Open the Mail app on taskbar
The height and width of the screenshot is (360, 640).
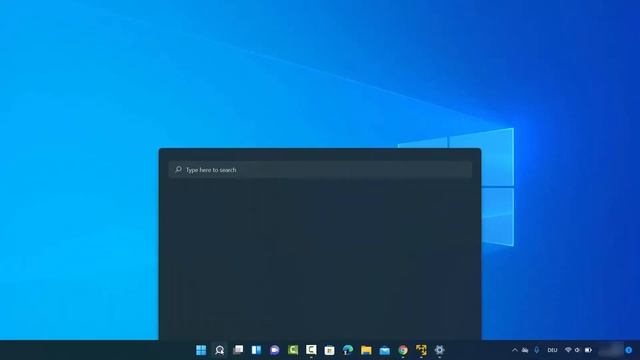tap(384, 350)
